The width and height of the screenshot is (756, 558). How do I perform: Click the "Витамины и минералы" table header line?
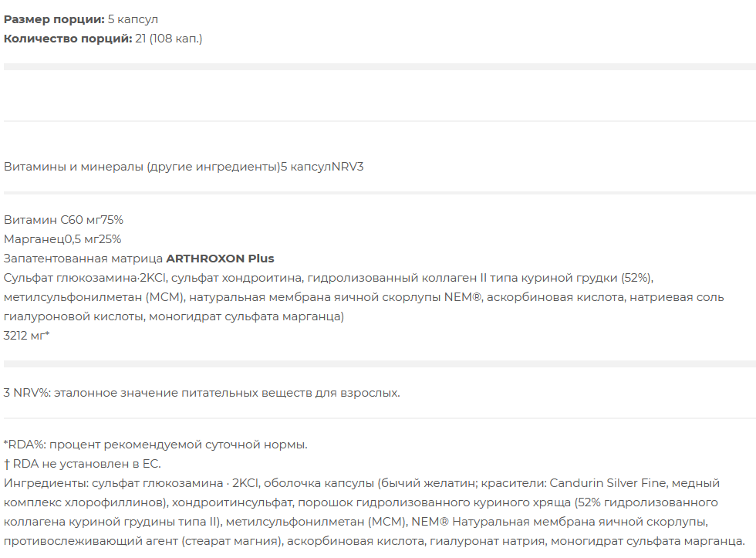[184, 167]
